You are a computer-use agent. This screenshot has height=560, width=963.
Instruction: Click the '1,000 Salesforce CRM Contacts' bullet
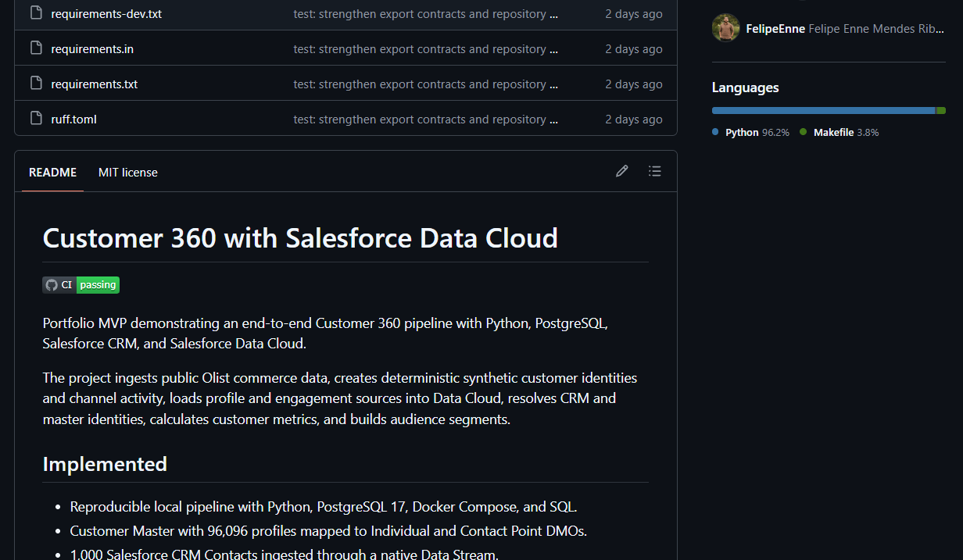(284, 555)
